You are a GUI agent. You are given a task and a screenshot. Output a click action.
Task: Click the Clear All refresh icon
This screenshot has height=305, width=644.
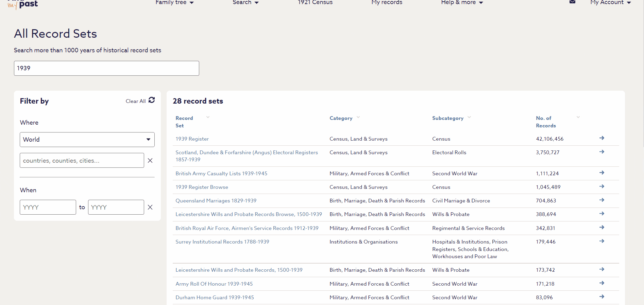point(152,100)
